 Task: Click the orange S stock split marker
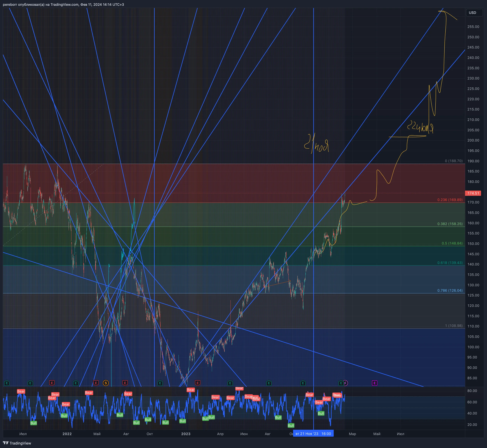click(x=106, y=383)
